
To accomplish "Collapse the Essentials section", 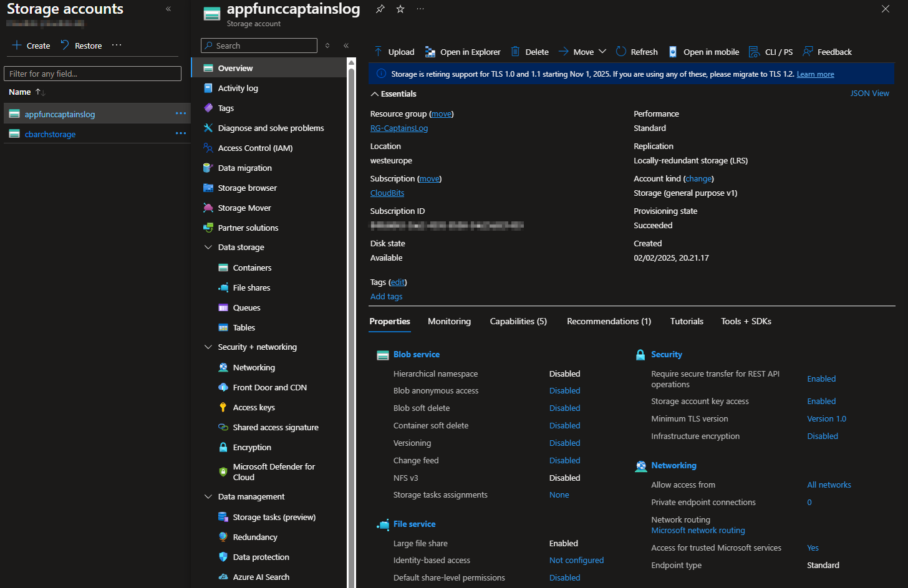I will [375, 94].
